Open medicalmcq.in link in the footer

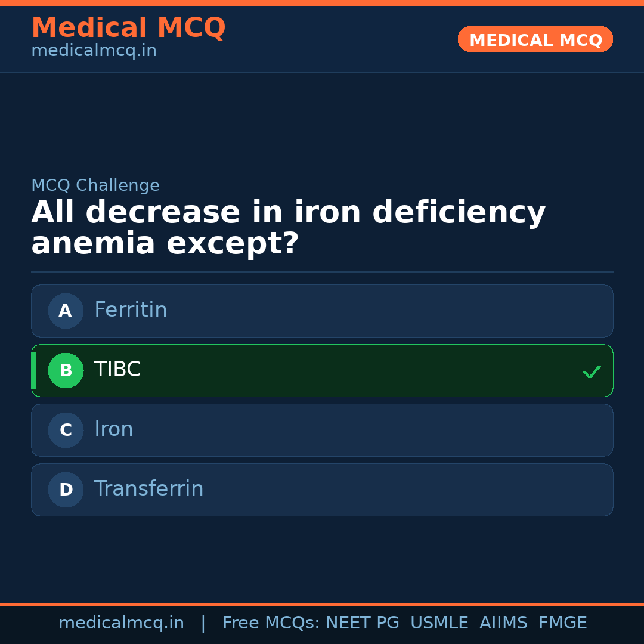121,623
